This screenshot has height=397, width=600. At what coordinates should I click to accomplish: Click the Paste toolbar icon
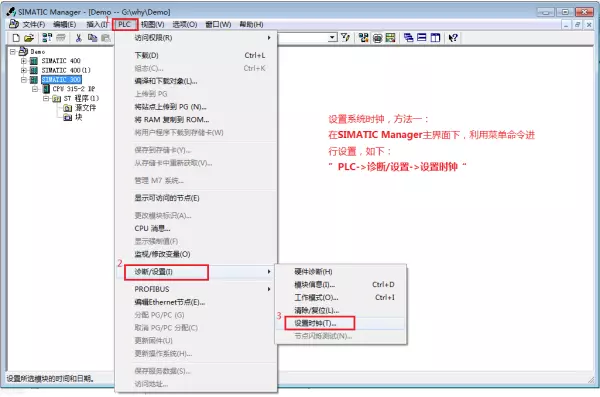pyautogui.click(x=106, y=38)
